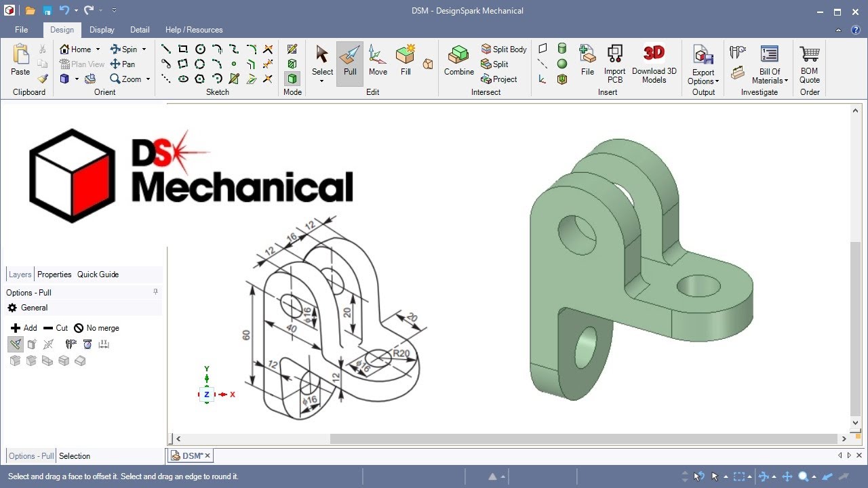The height and width of the screenshot is (488, 868).
Task: Select the Circle sketch tool
Action: point(200,49)
